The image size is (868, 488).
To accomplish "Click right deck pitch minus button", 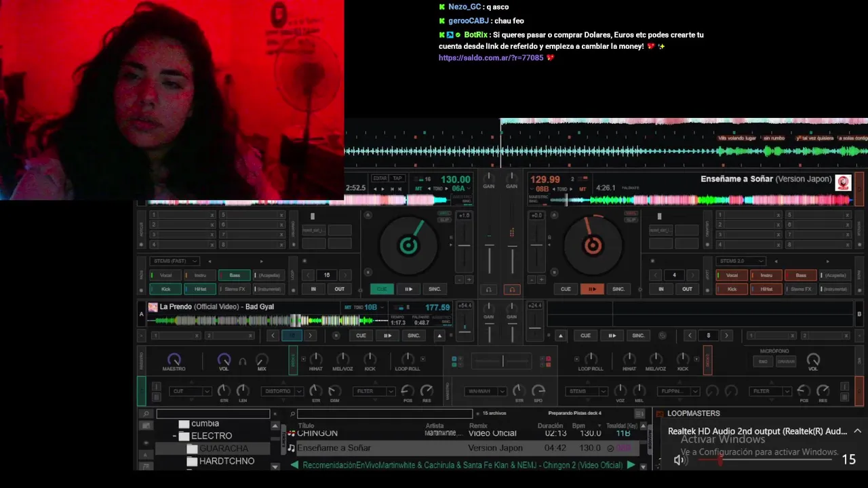I will pyautogui.click(x=533, y=279).
